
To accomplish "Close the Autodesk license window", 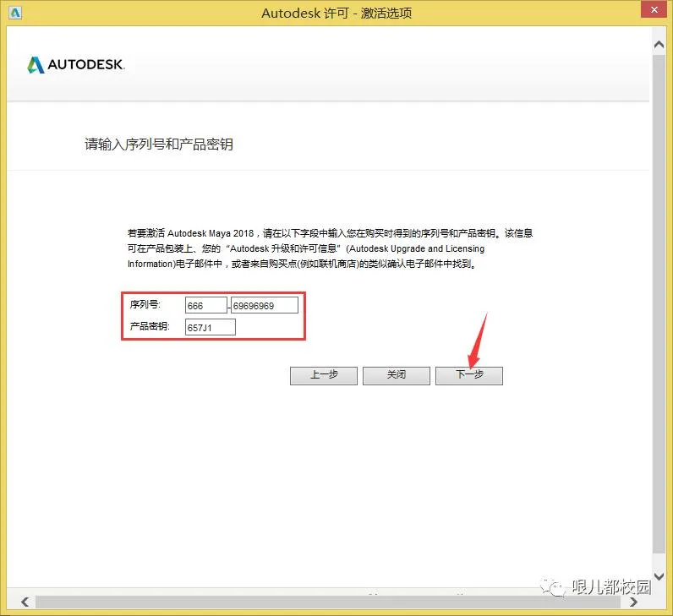I will [654, 9].
